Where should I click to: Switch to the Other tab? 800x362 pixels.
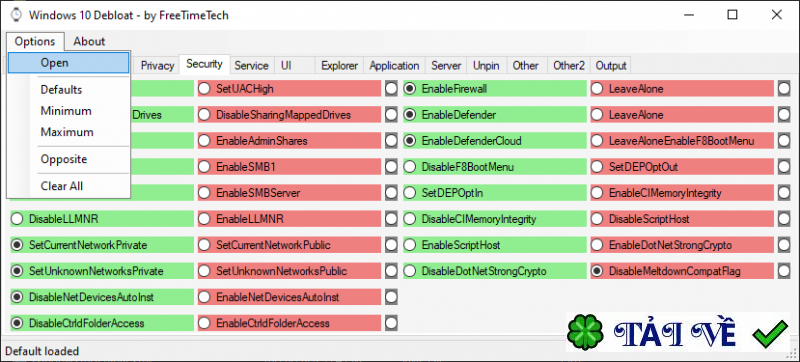[x=526, y=66]
